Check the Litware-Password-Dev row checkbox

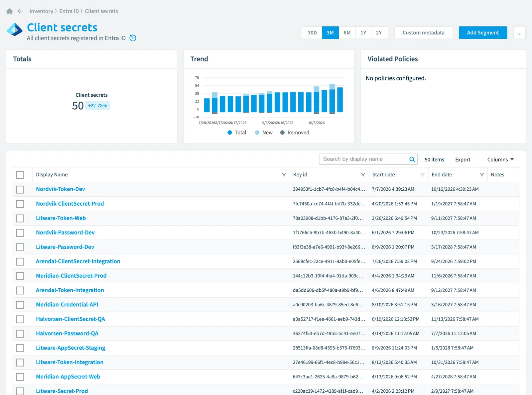20,247
